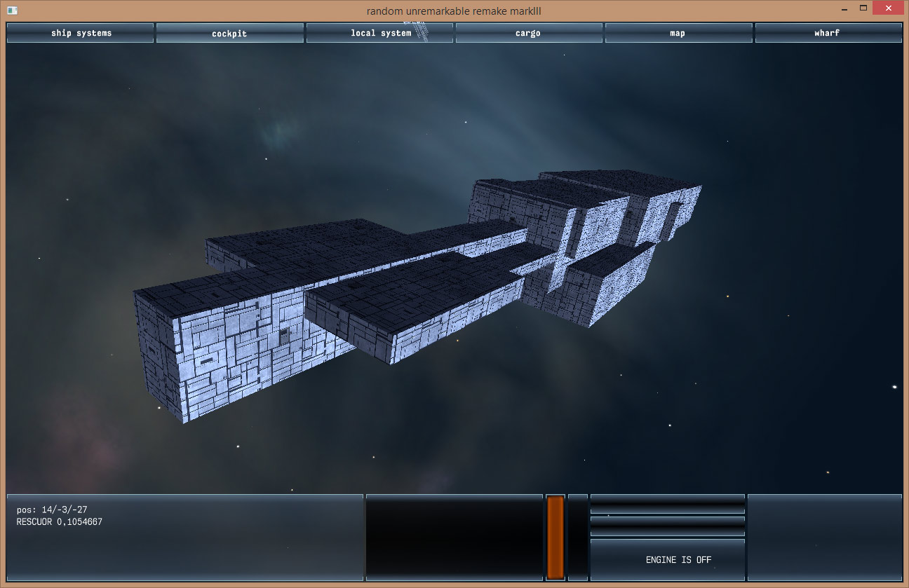Maximize the game window

click(864, 9)
